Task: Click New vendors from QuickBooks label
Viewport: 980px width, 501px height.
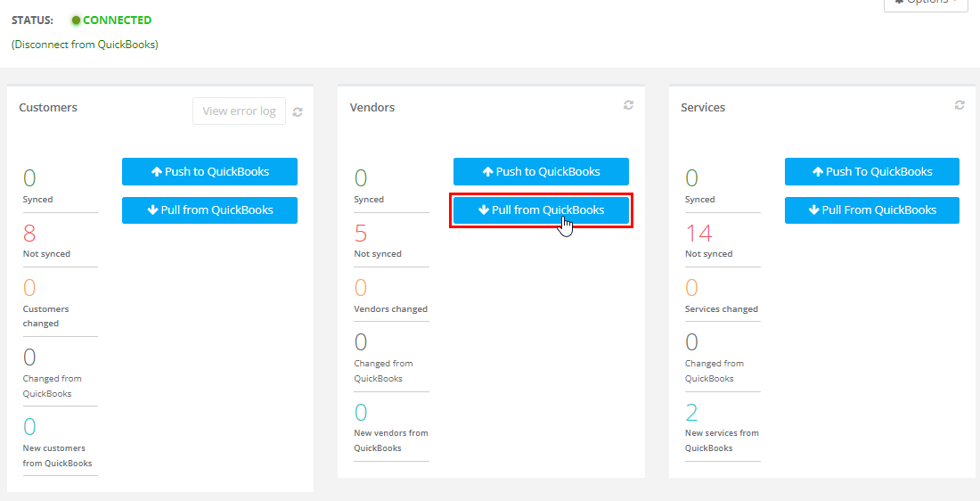Action: point(391,440)
